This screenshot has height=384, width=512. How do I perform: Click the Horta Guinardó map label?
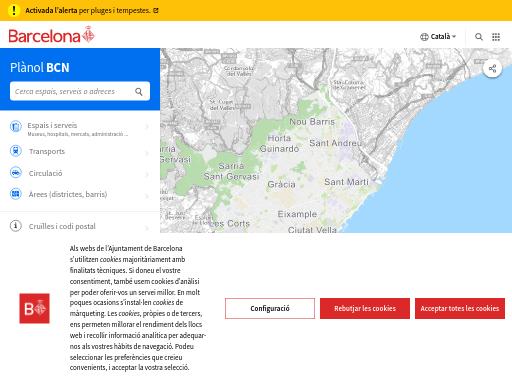(x=279, y=143)
